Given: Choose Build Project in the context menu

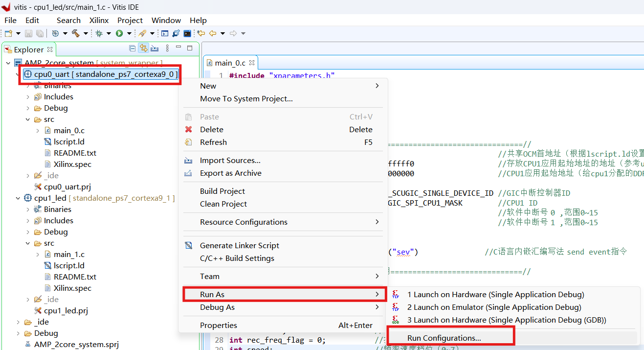Looking at the screenshot, I should (283, 191).
